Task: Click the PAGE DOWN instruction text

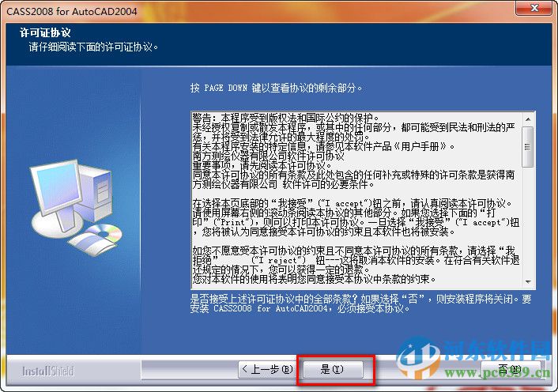Action: tap(276, 88)
